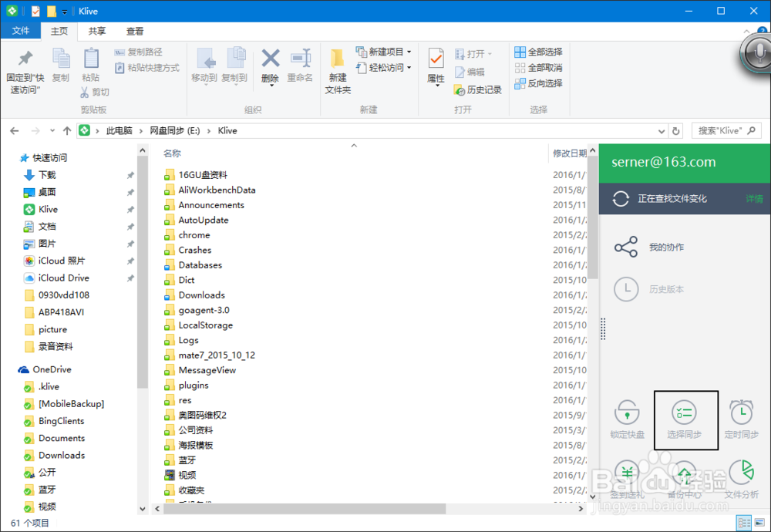
Task: Click the serner@163.com account header
Action: click(x=663, y=162)
